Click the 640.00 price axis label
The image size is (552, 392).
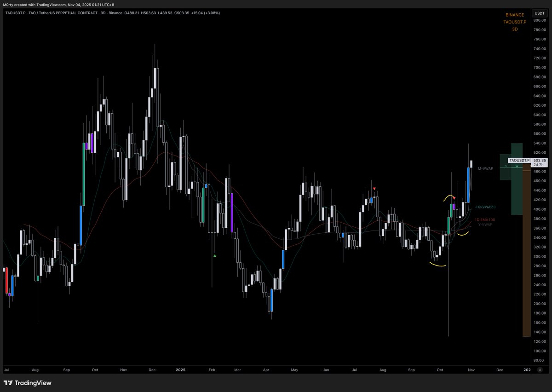coord(539,96)
